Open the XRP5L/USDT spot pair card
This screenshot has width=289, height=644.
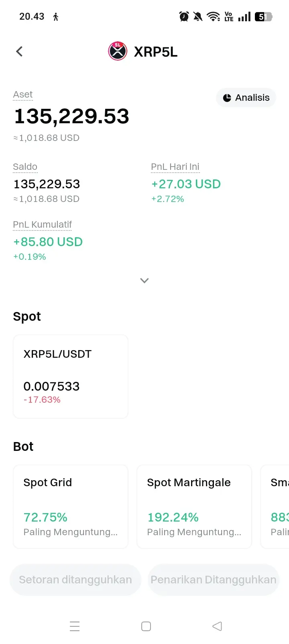point(71,377)
